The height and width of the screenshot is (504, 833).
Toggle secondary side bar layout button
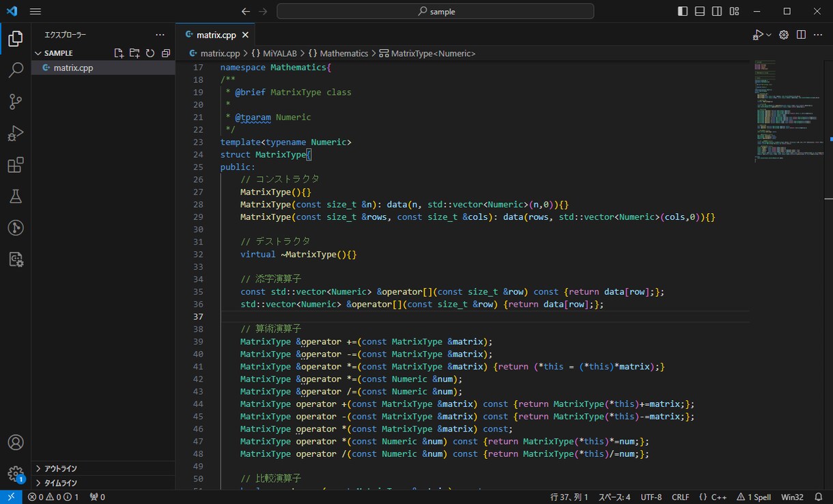(x=717, y=11)
